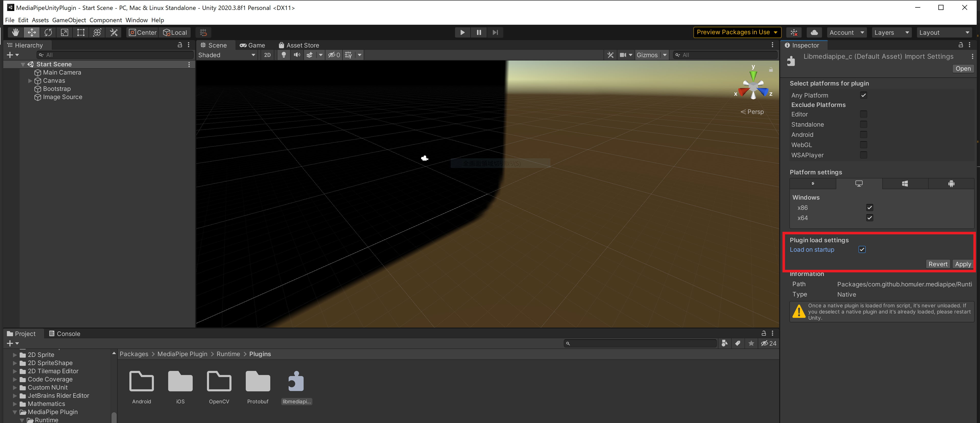Toggle hidden objects visibility counter
This screenshot has height=423, width=980.
pos(334,55)
